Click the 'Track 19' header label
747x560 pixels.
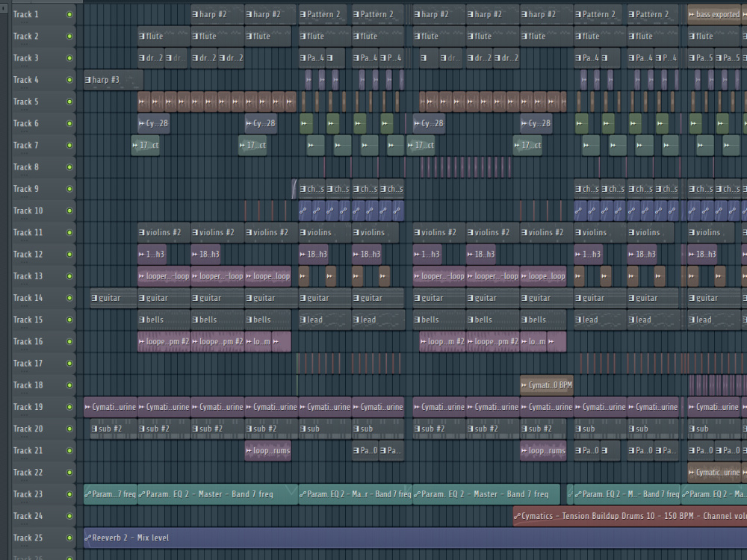[x=28, y=407]
